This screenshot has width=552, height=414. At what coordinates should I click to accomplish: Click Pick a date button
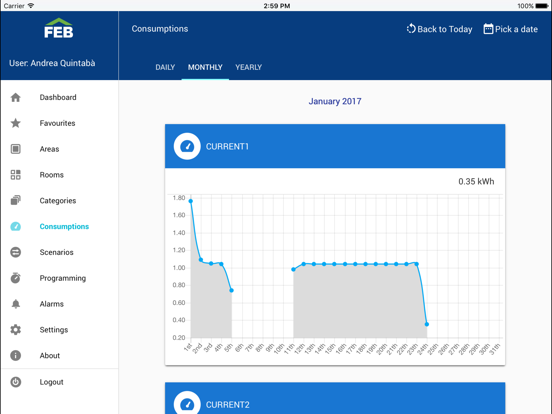tap(510, 29)
